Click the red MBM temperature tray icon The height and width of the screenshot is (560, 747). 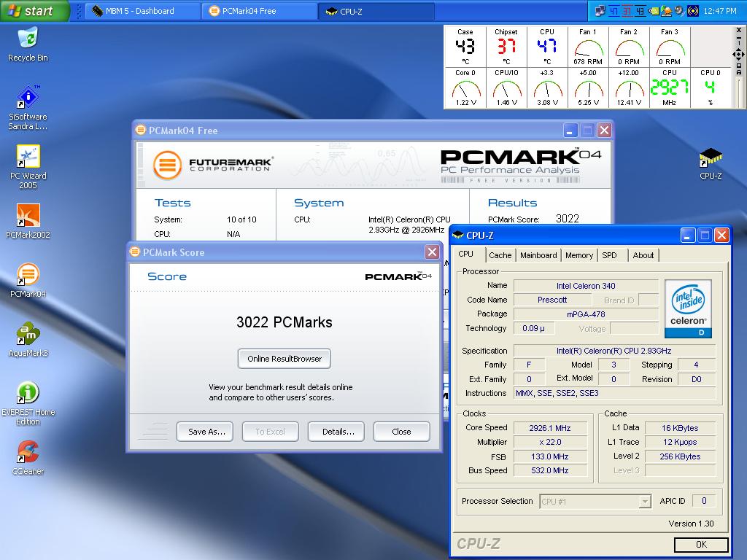627,11
